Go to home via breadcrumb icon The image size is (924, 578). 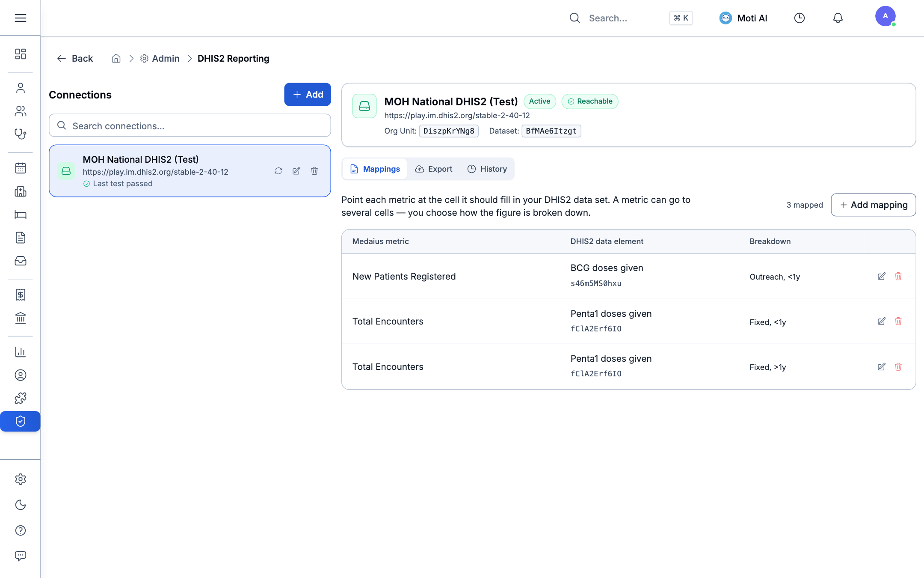[116, 58]
